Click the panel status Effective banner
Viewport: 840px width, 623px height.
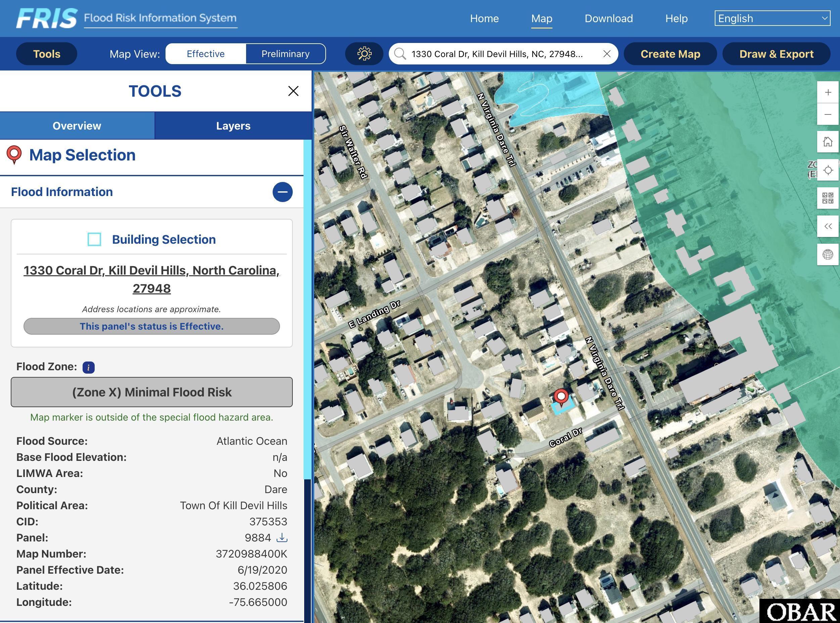point(152,326)
